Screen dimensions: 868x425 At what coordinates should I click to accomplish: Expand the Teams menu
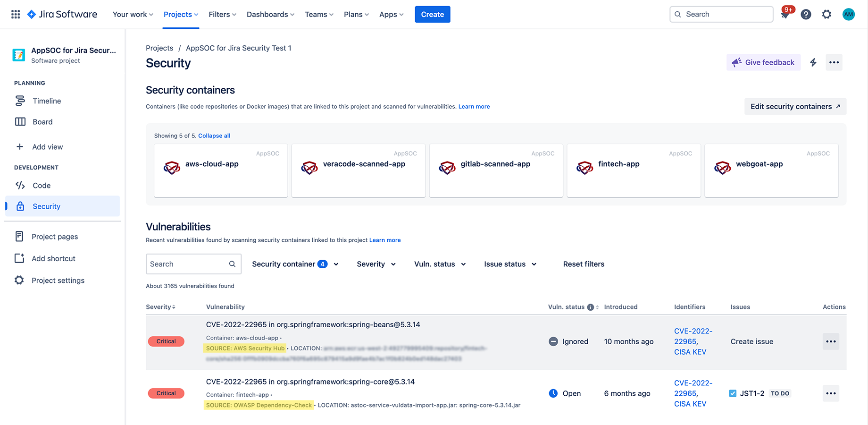[319, 14]
